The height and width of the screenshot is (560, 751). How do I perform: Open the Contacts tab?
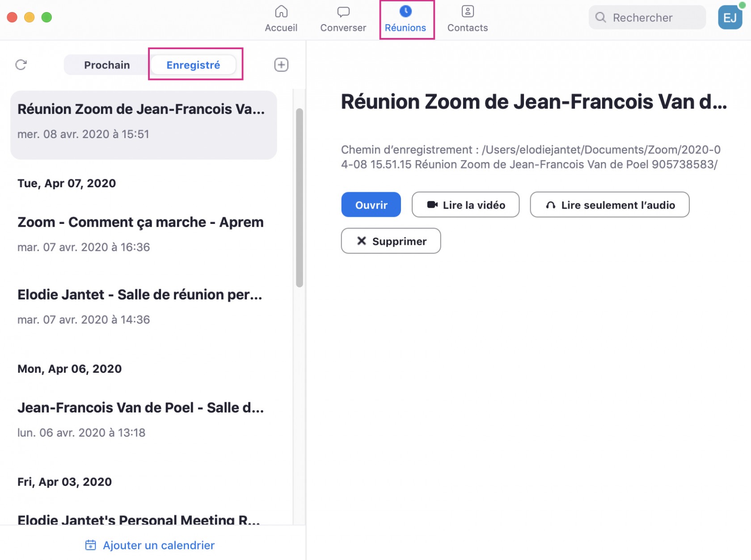tap(467, 19)
